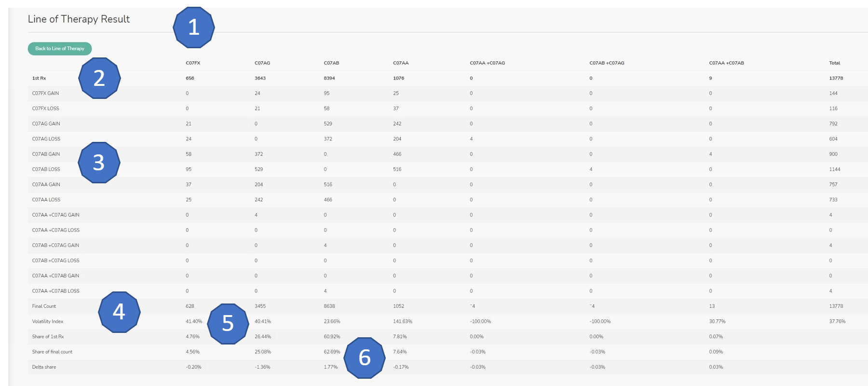Select the C07FX column header
868x386 pixels.
193,63
